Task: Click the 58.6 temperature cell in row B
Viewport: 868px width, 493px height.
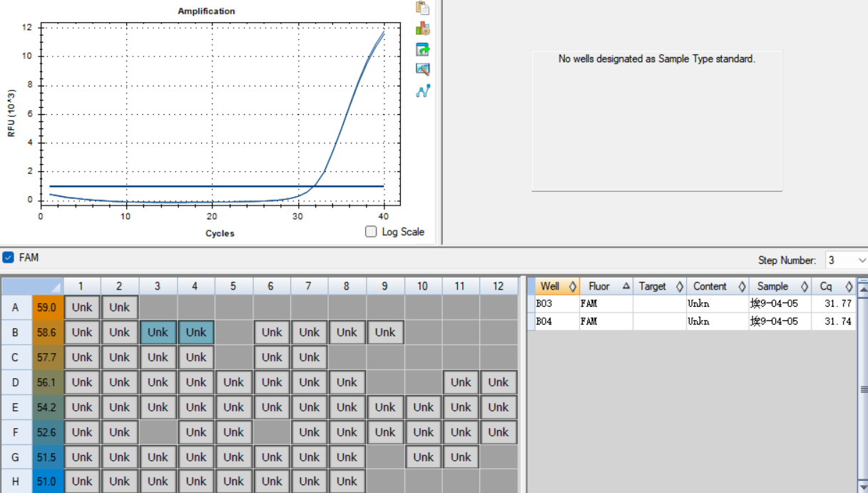Action: [47, 332]
